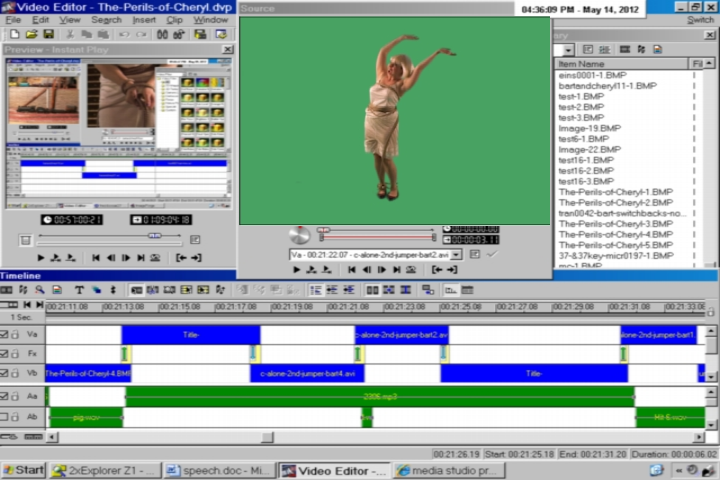This screenshot has width=720, height=480.
Task: Click Go to Start in Preview window
Action: [96, 258]
